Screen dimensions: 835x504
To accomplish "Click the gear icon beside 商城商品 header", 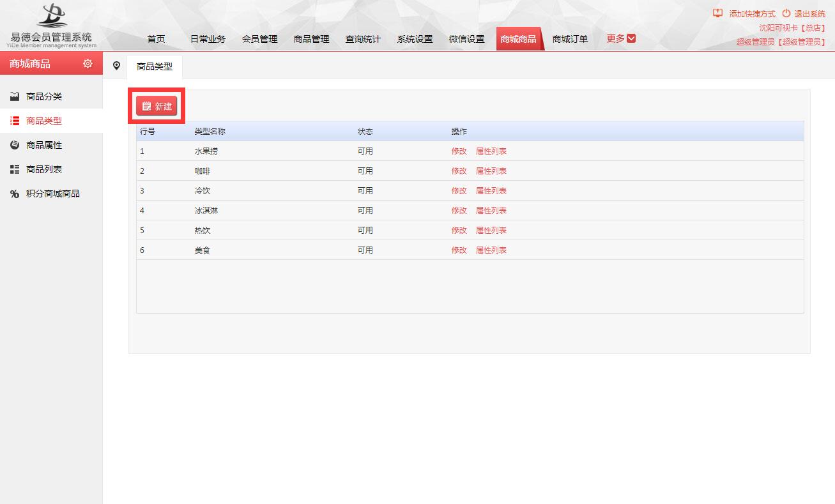I will (x=88, y=64).
